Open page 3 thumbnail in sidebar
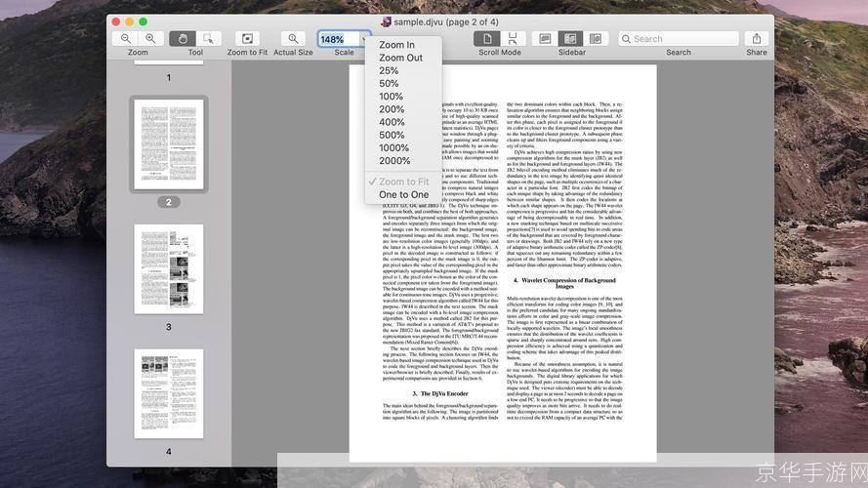Screen dimensions: 868x488 [x=169, y=269]
